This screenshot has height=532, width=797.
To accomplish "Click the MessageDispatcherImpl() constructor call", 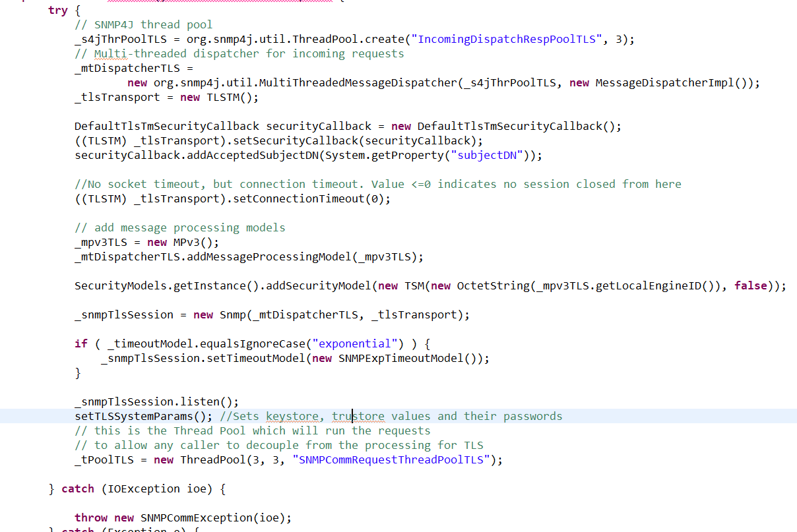I will 672,82.
